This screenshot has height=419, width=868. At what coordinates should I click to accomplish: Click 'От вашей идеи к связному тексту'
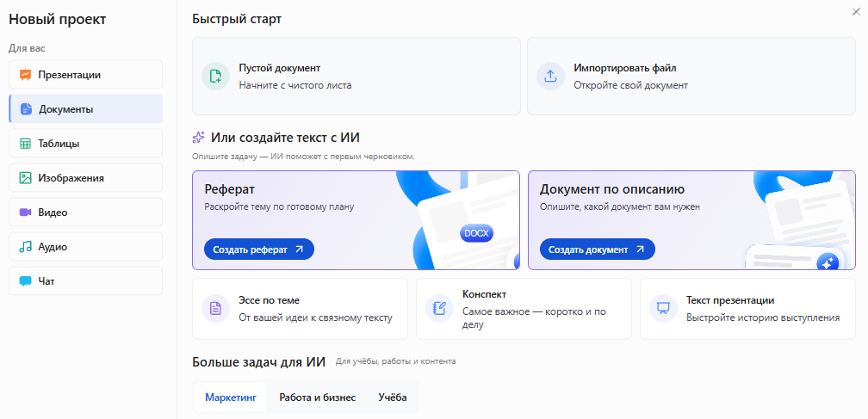[x=315, y=317]
